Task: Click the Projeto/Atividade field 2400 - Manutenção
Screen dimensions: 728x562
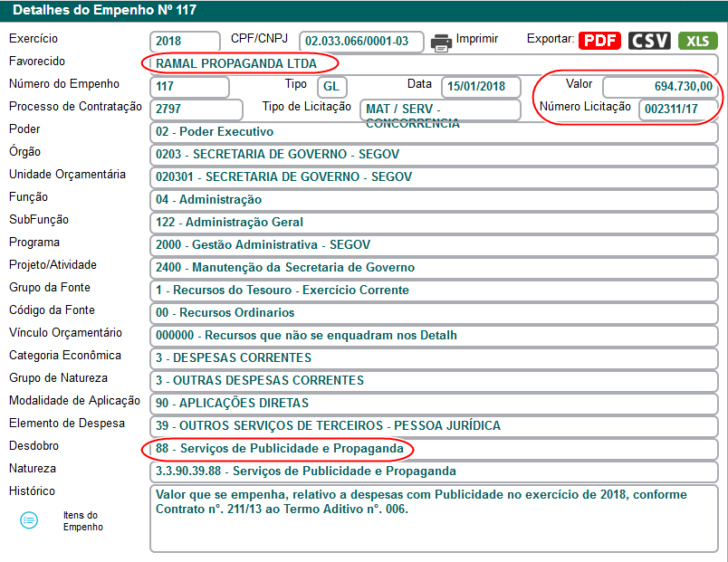Action: point(434,268)
